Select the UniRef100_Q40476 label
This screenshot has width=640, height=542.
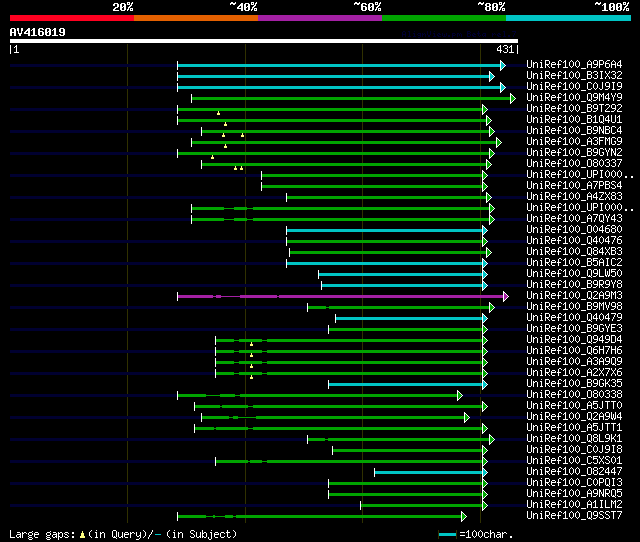574,240
